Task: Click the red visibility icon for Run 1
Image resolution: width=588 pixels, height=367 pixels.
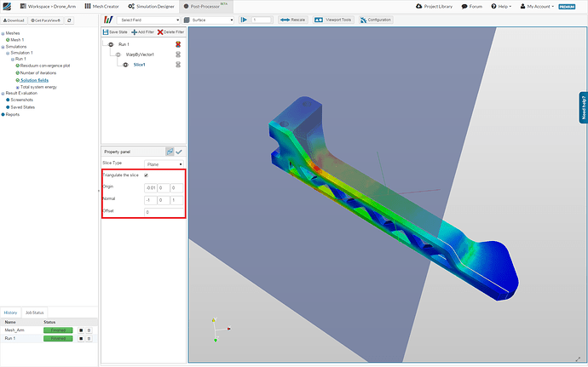Action: click(x=178, y=44)
